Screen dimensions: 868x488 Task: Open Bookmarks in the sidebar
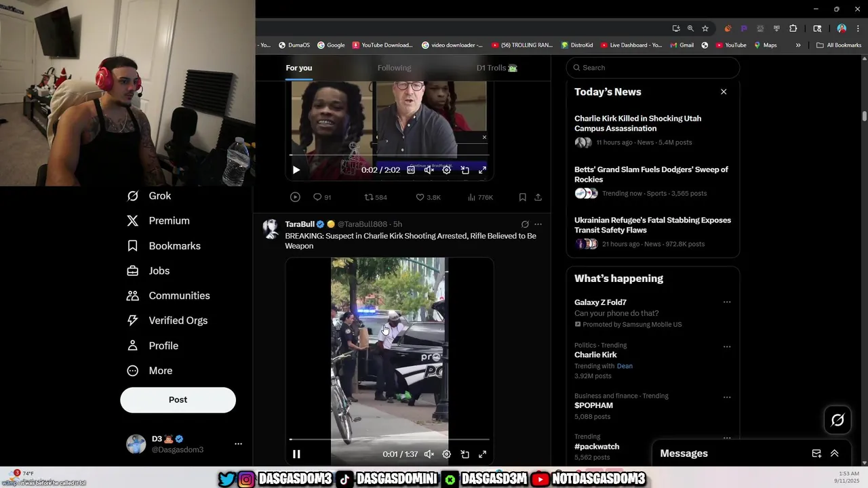(164, 246)
